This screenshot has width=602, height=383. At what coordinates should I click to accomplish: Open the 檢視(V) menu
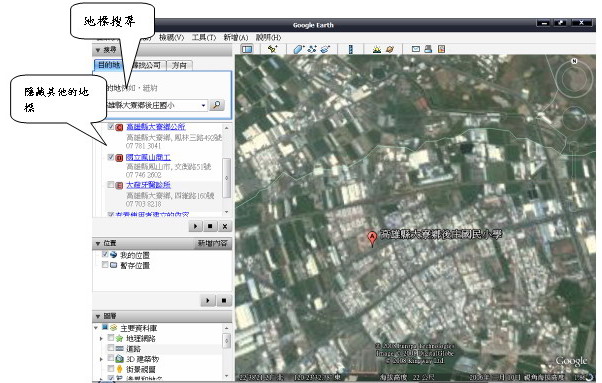(x=171, y=37)
